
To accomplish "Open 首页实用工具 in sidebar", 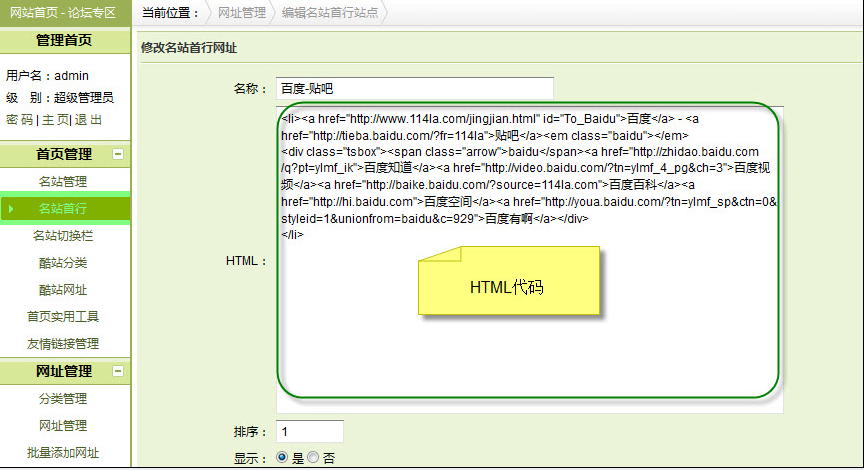I will [x=63, y=317].
